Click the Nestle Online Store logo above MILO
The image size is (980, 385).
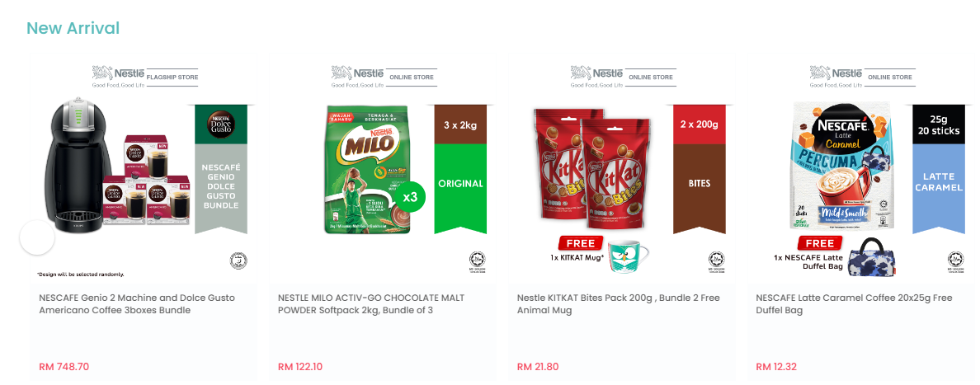(x=384, y=76)
